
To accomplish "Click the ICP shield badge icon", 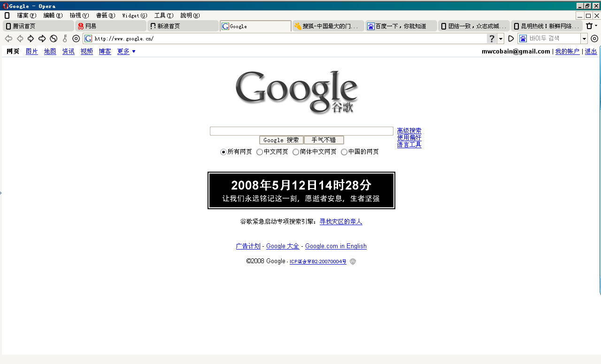I will [353, 261].
